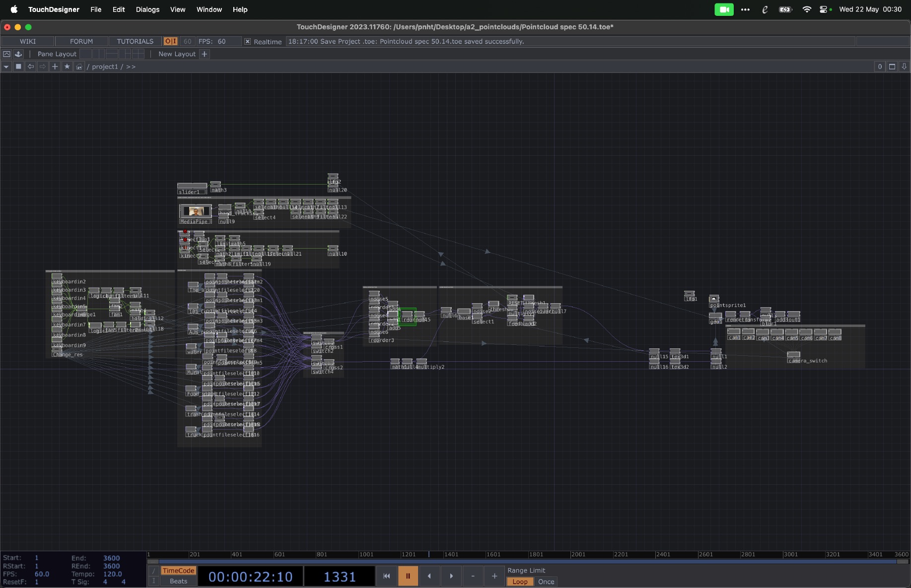Add a new layout with plus button
911x588 pixels.
204,54
